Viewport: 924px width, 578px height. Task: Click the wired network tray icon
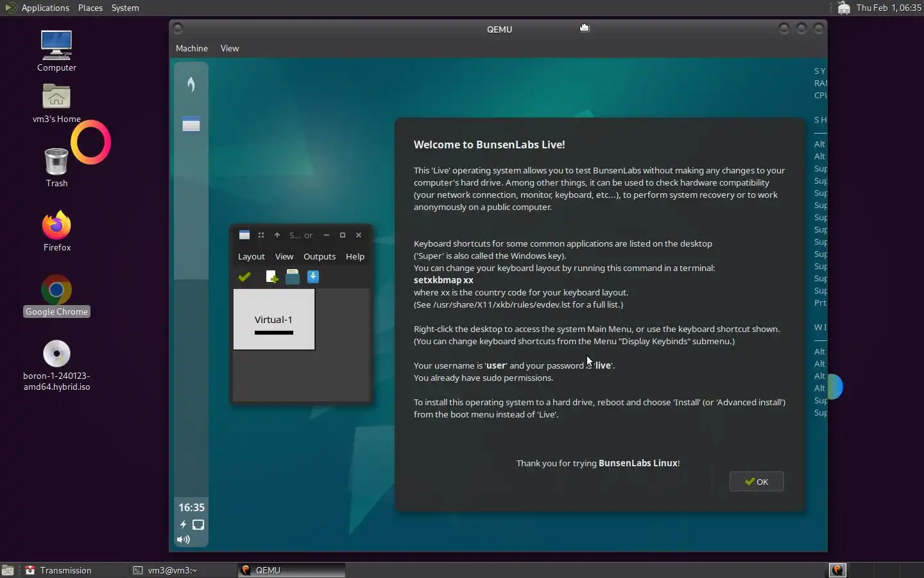click(x=198, y=525)
